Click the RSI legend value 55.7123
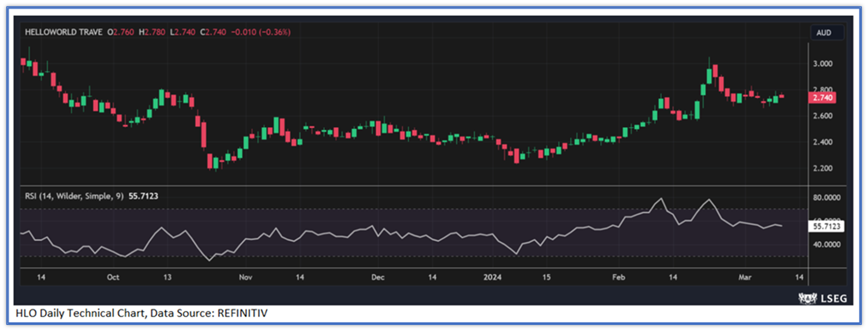This screenshot has height=331, width=868. 143,196
